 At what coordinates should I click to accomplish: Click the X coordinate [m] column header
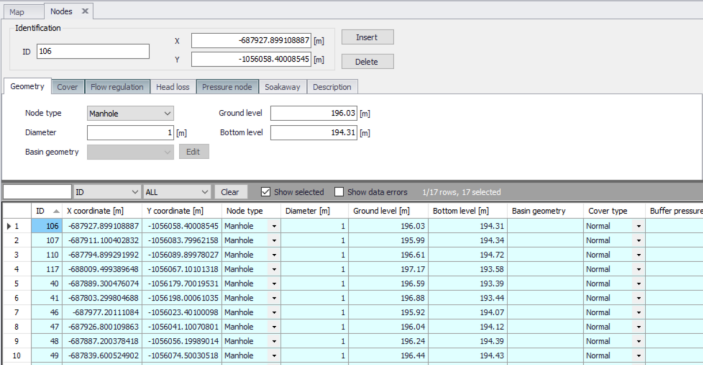click(x=102, y=211)
